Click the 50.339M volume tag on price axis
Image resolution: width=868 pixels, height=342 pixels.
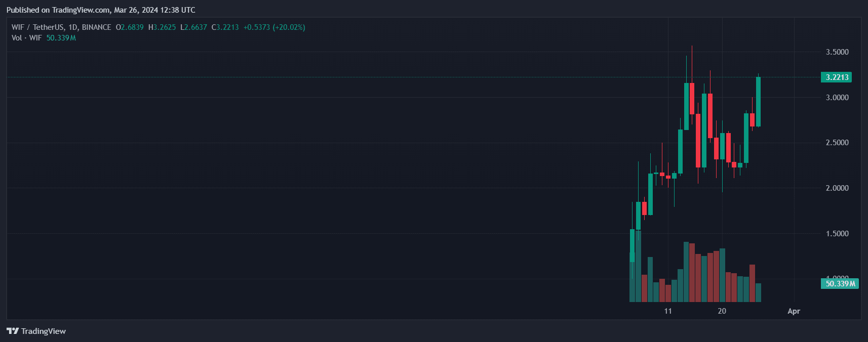(x=840, y=284)
